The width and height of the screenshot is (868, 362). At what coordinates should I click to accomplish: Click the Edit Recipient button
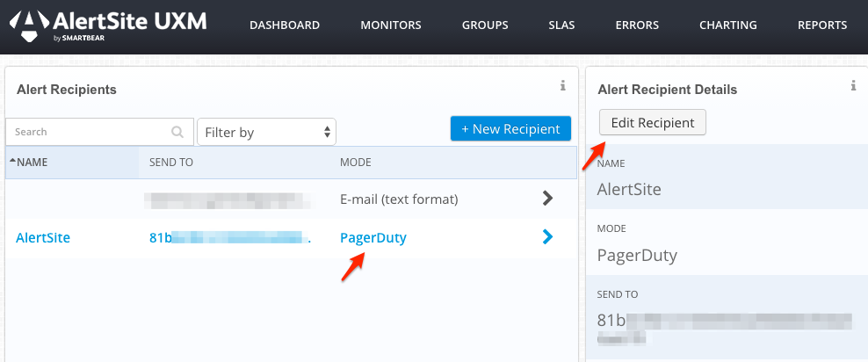652,123
